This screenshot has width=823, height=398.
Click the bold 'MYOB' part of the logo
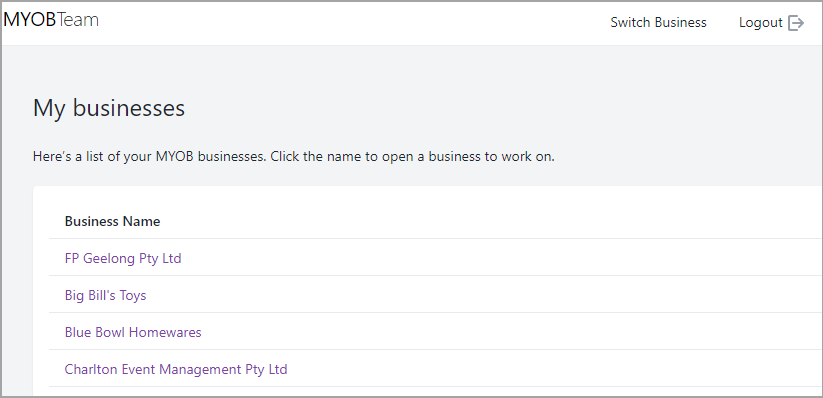[x=29, y=20]
